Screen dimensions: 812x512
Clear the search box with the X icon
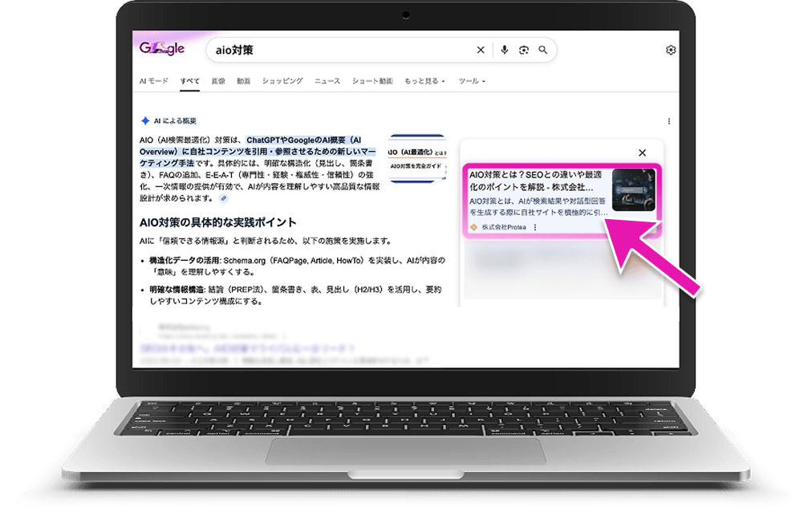(x=481, y=50)
